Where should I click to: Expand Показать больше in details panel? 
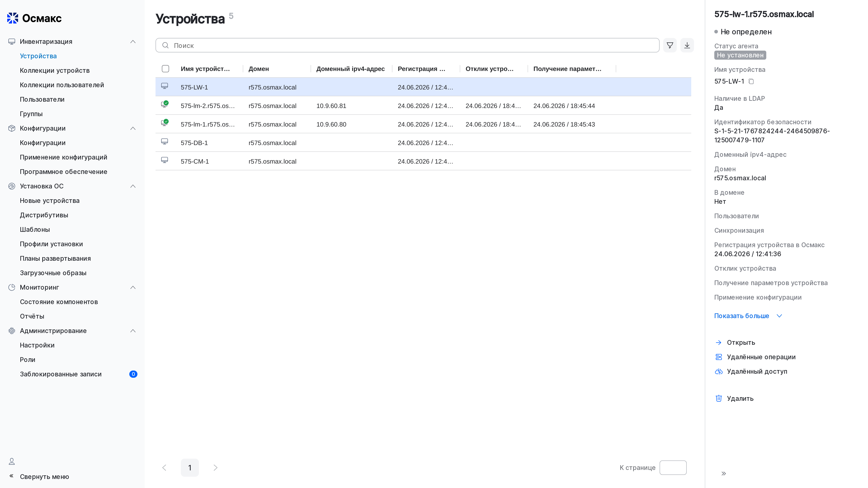(748, 316)
